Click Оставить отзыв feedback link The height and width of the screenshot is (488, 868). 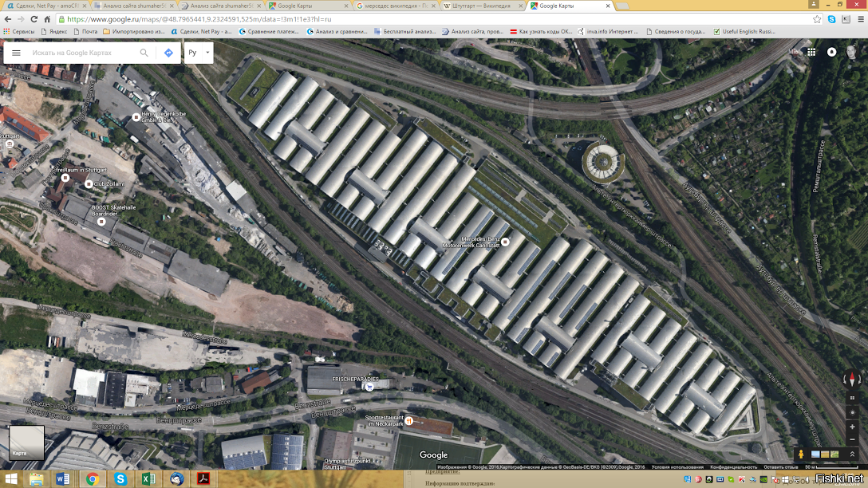[x=780, y=466]
